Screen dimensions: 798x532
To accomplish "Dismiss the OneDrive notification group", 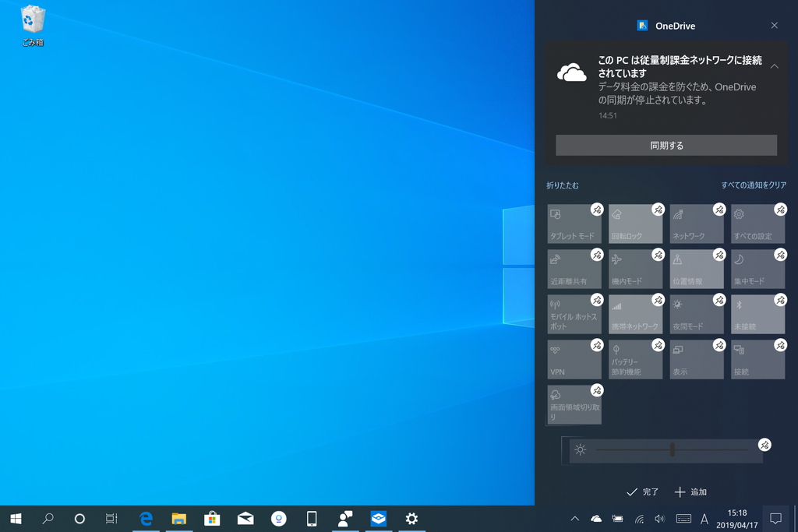I will pos(774,26).
